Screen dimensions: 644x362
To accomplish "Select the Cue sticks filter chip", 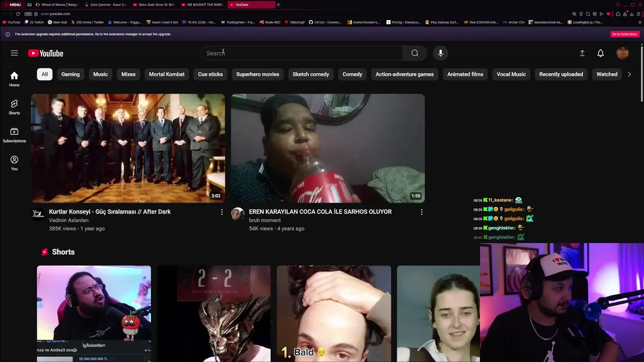I will (x=210, y=74).
